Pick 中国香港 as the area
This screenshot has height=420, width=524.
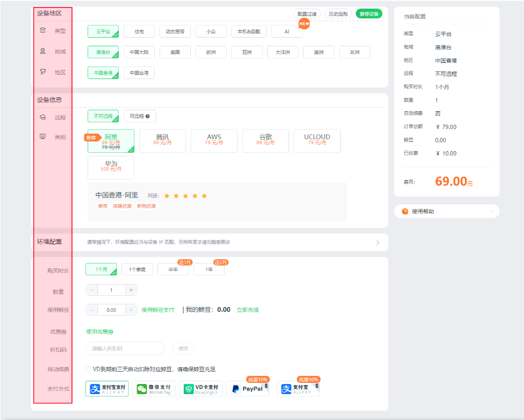click(x=103, y=73)
